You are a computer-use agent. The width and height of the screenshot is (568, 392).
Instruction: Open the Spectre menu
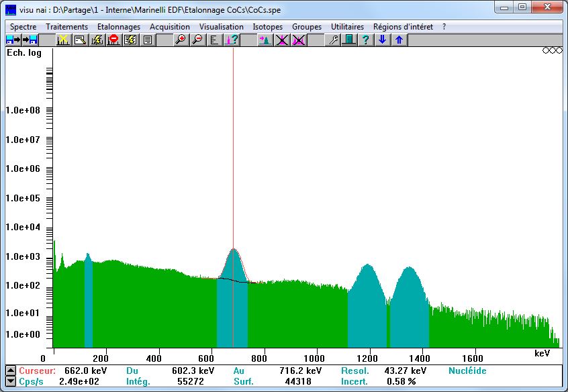pos(23,27)
